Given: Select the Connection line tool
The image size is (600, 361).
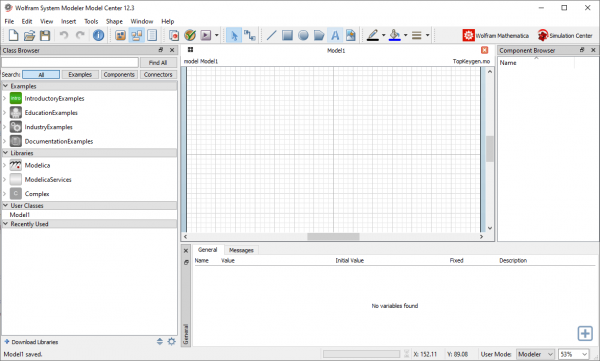Looking at the screenshot, I should click(250, 36).
